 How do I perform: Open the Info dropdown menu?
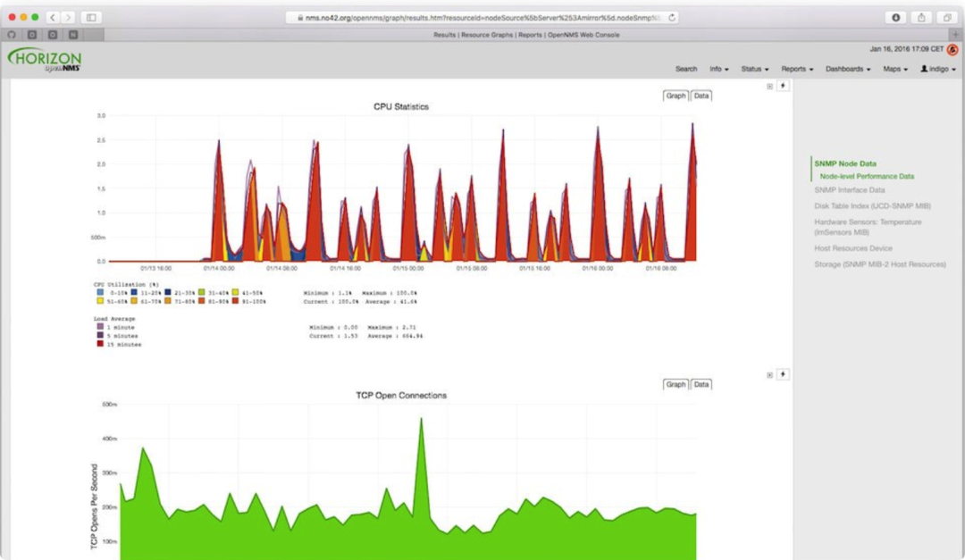click(x=718, y=69)
